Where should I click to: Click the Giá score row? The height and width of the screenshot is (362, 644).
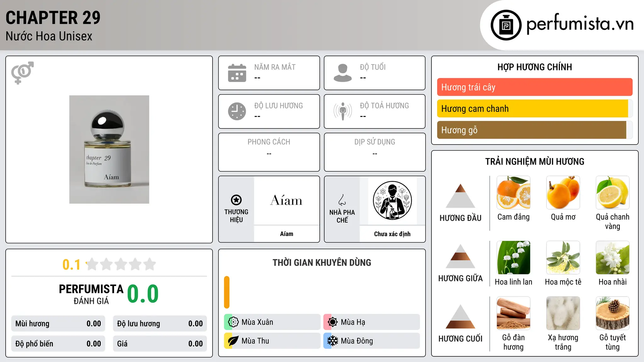[160, 344]
